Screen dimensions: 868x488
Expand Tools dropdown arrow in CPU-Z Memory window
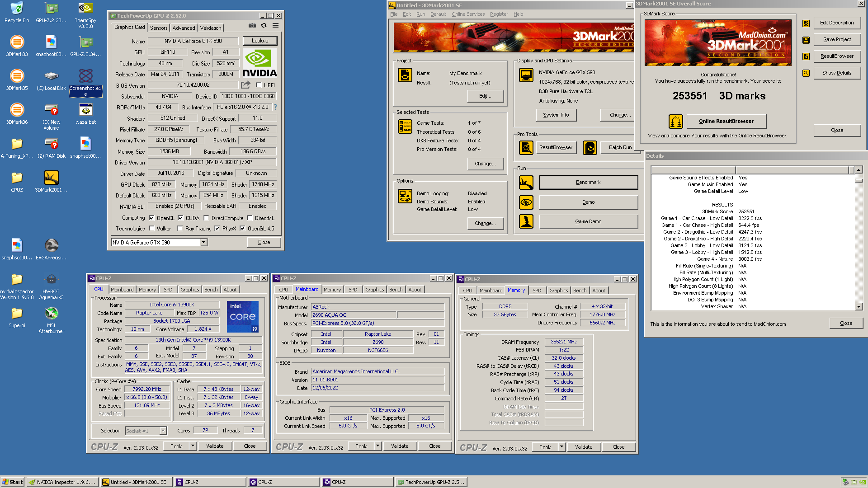point(561,447)
